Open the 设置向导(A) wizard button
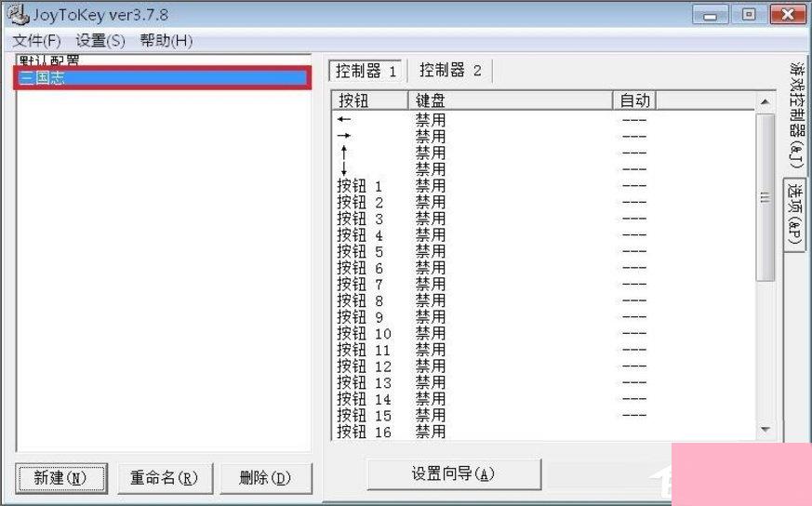Screen dimensions: 812x506 [x=454, y=473]
